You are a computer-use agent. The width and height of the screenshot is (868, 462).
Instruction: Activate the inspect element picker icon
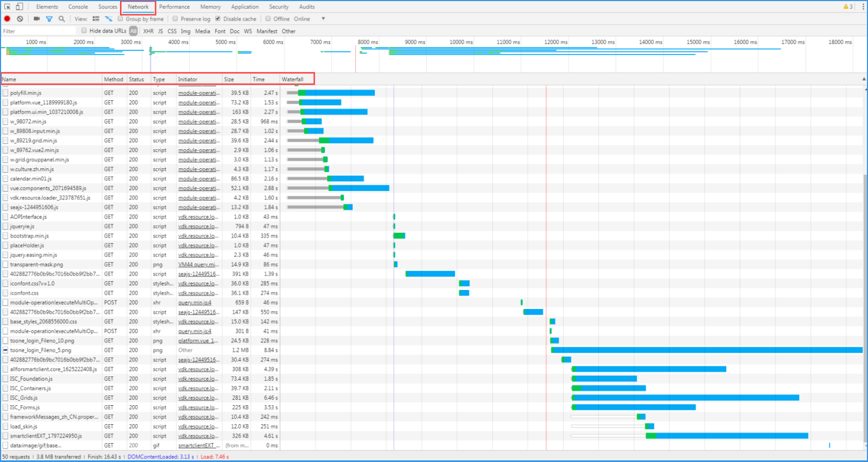pyautogui.click(x=8, y=6)
